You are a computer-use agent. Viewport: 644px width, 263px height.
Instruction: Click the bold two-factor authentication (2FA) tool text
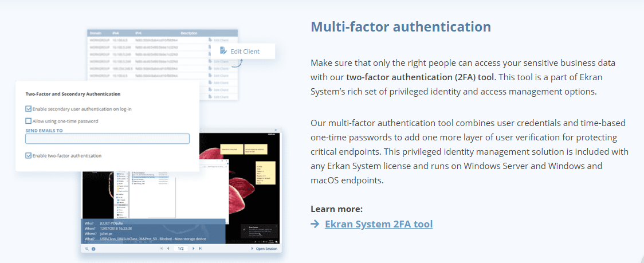pos(421,76)
